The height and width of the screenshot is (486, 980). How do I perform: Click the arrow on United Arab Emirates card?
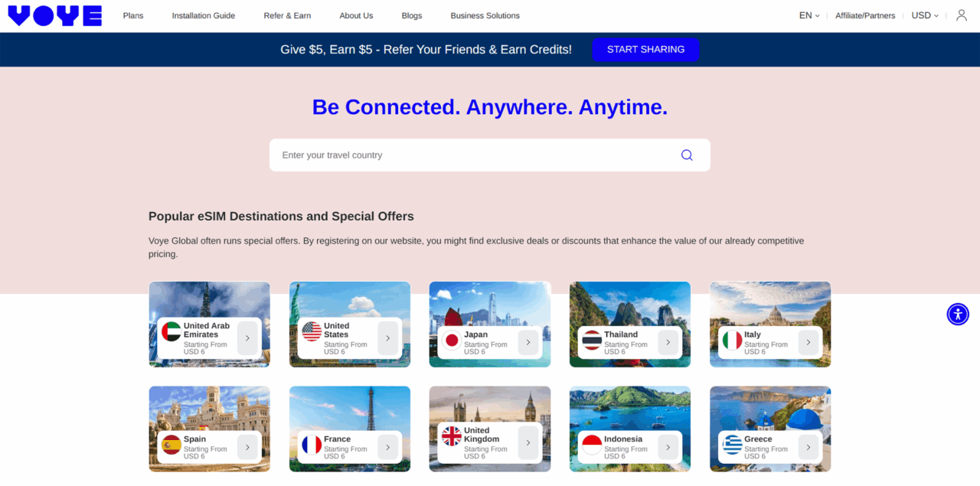(247, 338)
